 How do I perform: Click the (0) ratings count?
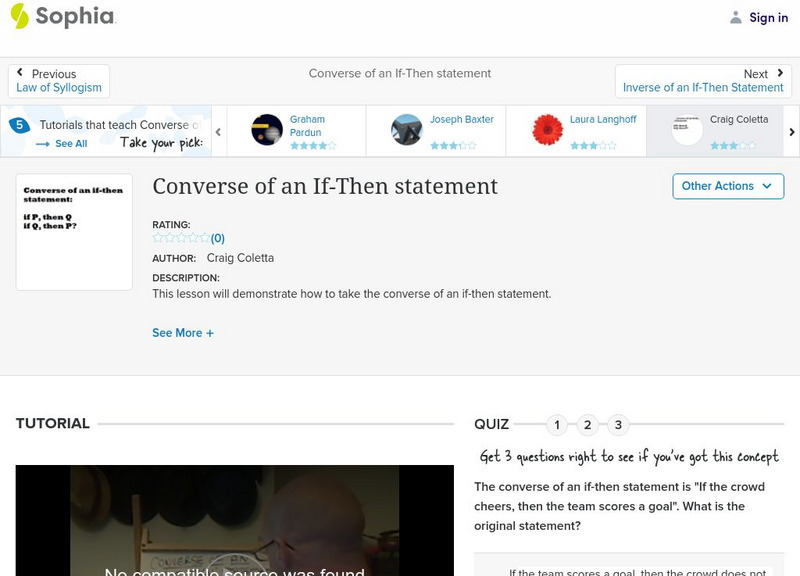click(218, 238)
